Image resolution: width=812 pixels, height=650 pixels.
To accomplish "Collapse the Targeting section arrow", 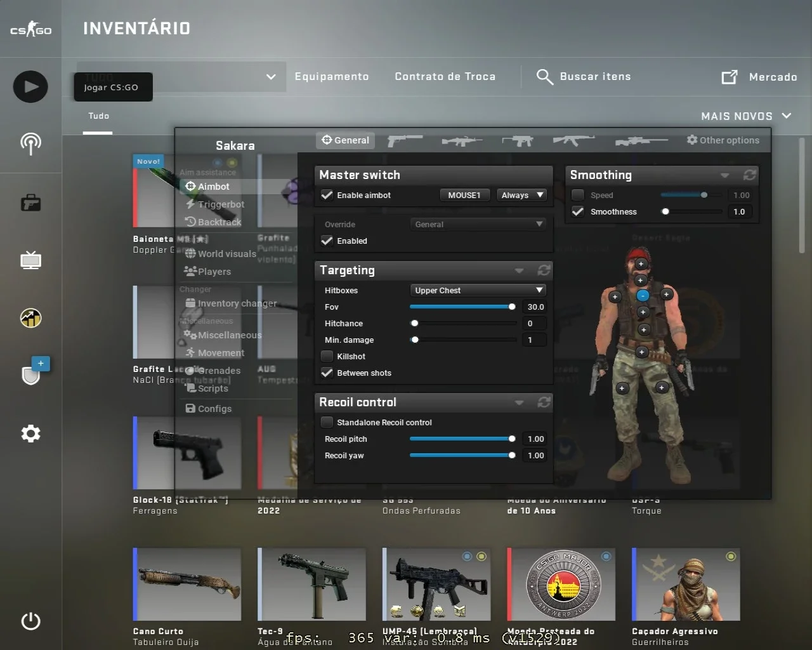I will (x=519, y=271).
